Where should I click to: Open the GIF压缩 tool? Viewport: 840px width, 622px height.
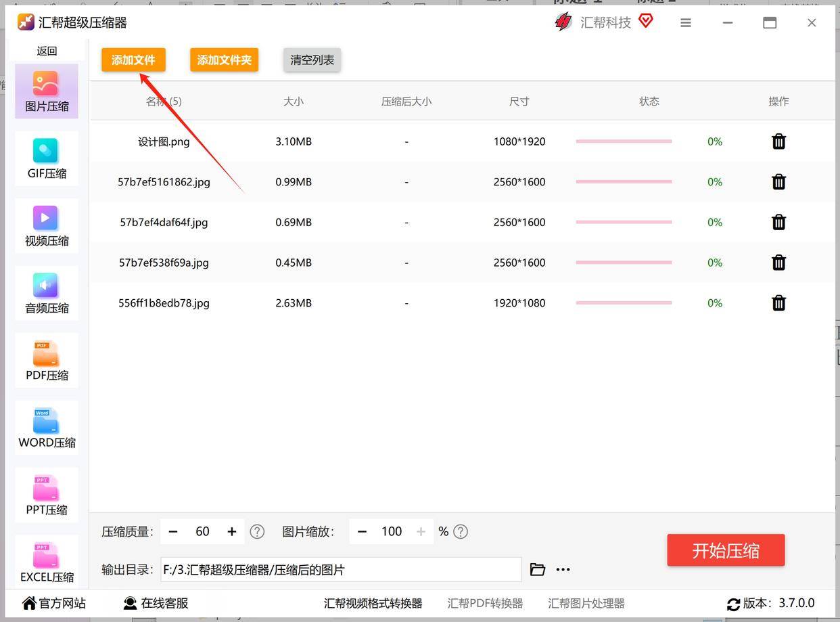(x=47, y=158)
